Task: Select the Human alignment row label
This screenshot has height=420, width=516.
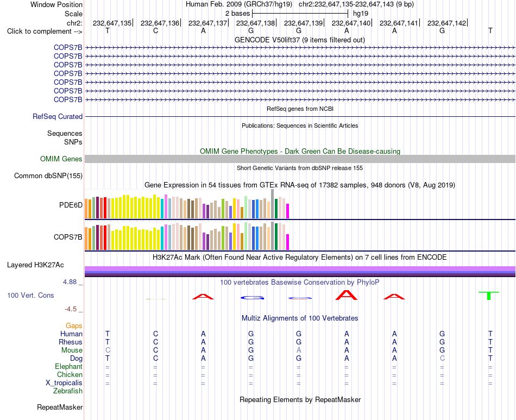Action: [71, 334]
